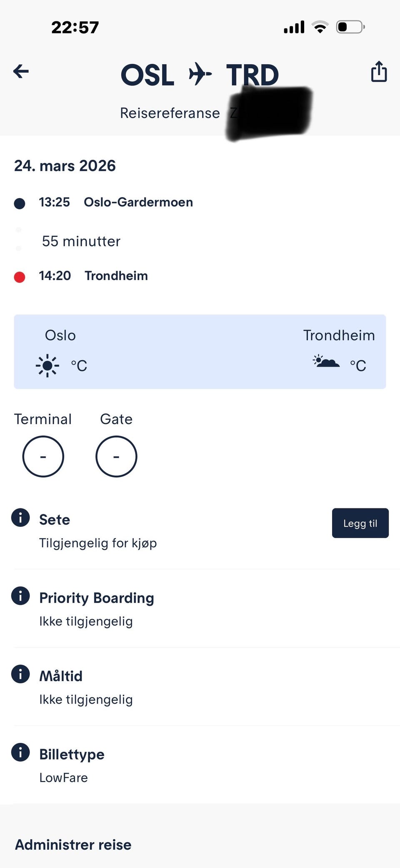Viewport: 400px width, 868px height.
Task: Tap the dark departure dot marker
Action: (20, 204)
